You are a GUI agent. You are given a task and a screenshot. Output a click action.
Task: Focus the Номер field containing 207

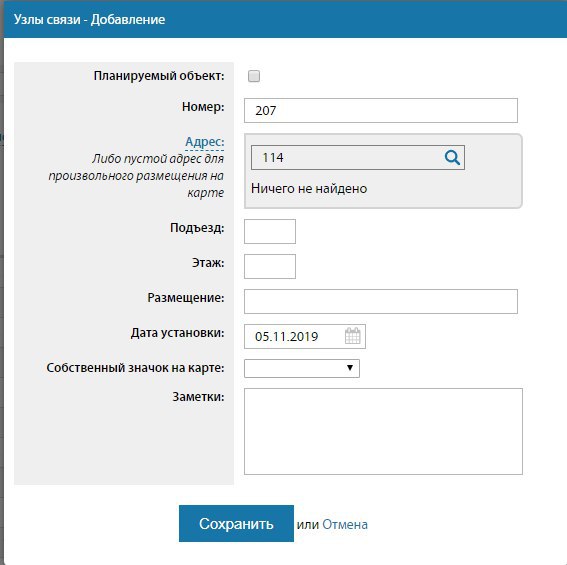point(381,110)
